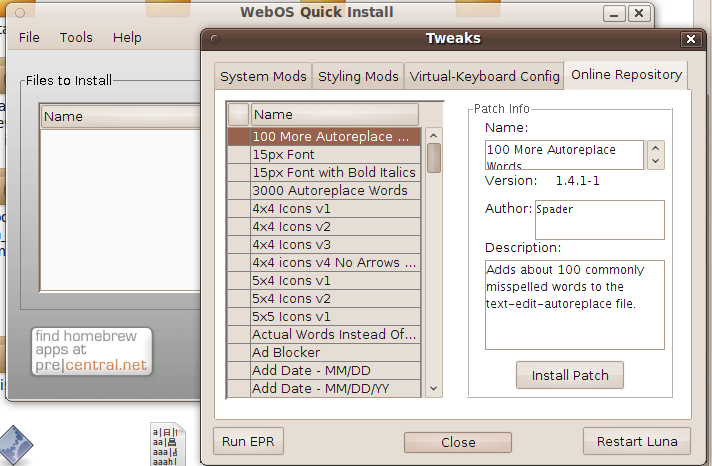Image resolution: width=712 pixels, height=466 pixels.
Task: Click WebOS Quick Install title bar round button
Action: coord(20,13)
